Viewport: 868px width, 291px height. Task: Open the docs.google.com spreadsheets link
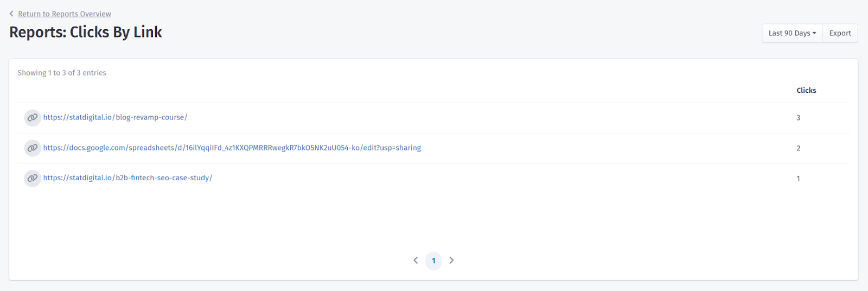(x=232, y=148)
